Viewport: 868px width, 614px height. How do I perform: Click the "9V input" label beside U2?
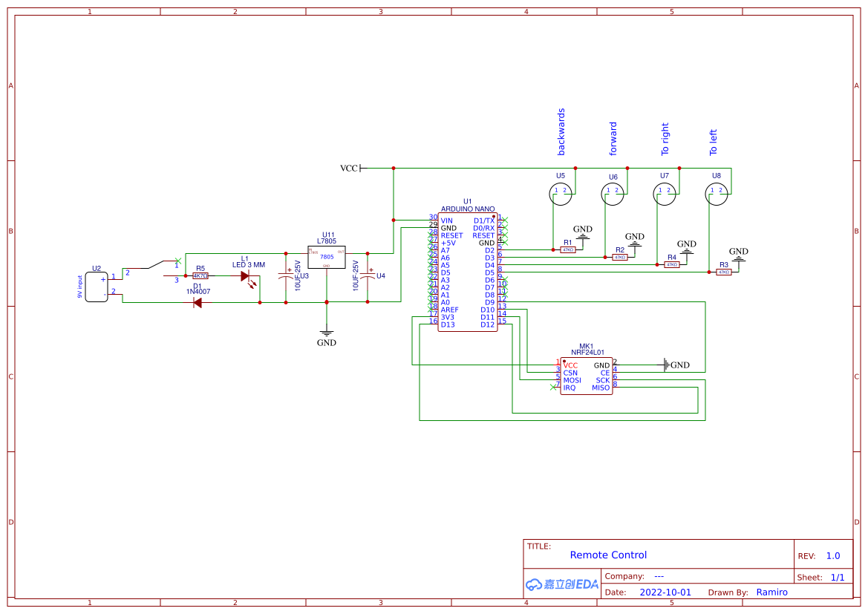click(x=79, y=287)
